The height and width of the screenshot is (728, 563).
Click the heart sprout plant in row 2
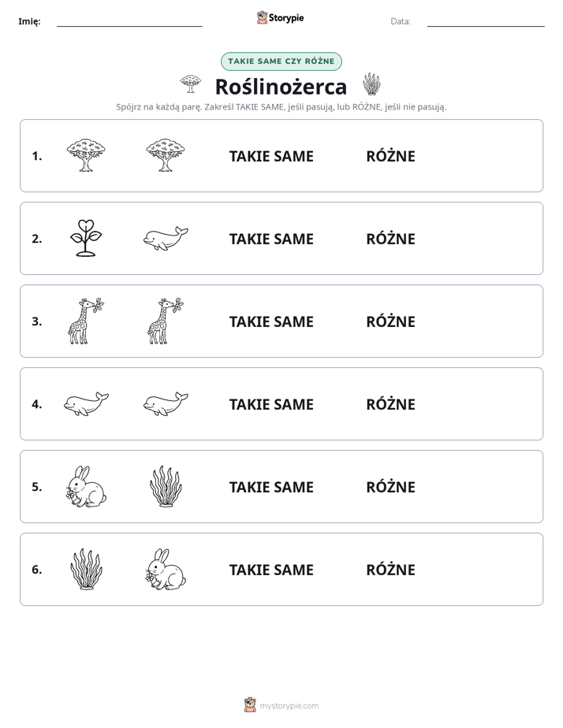(86, 238)
